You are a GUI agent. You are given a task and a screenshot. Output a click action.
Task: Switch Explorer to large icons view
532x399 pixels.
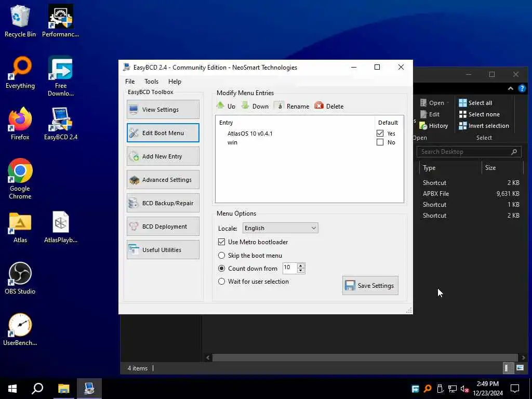[520, 368]
